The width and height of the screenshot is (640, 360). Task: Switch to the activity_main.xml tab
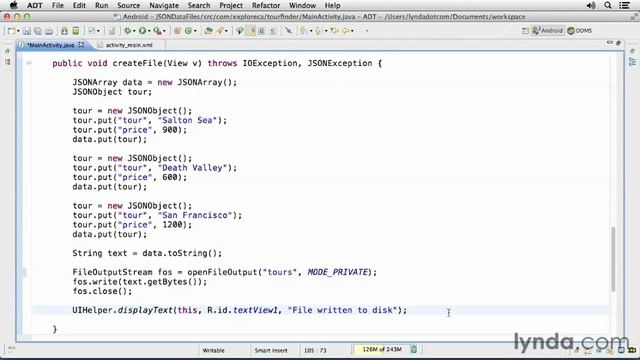tap(129, 45)
